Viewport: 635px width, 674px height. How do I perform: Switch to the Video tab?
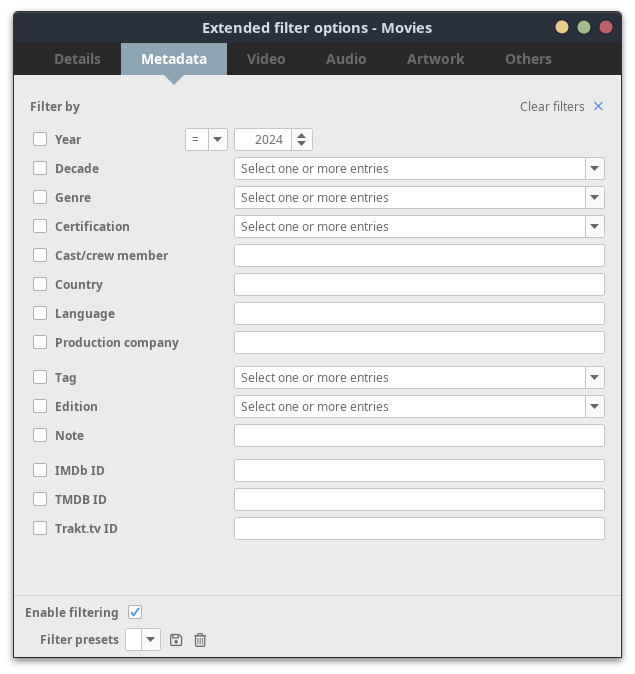(x=266, y=59)
